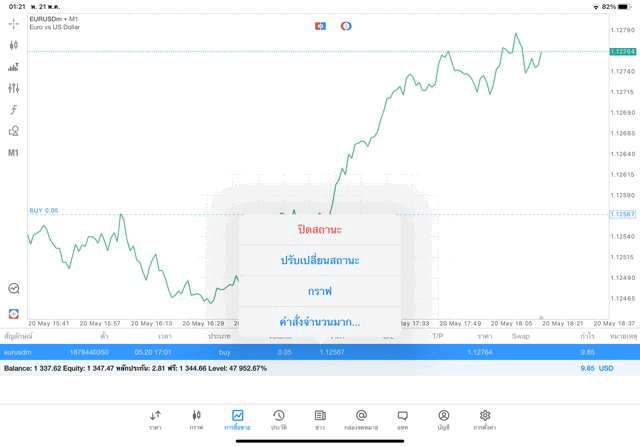Viewport: 640px width, 447px height.
Task: Choose ปรับเปลี่ยนสถานะ (modify position) option
Action: 320,260
